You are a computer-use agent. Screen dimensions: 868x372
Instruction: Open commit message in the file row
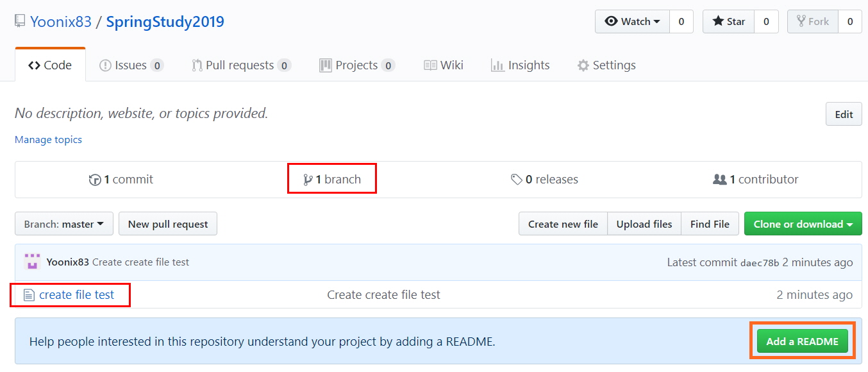[383, 295]
